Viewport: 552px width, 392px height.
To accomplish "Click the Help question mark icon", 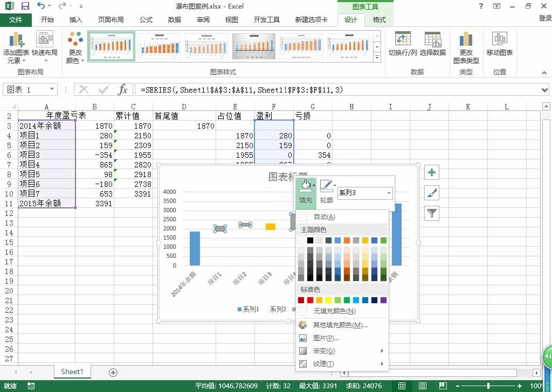I will (481, 6).
